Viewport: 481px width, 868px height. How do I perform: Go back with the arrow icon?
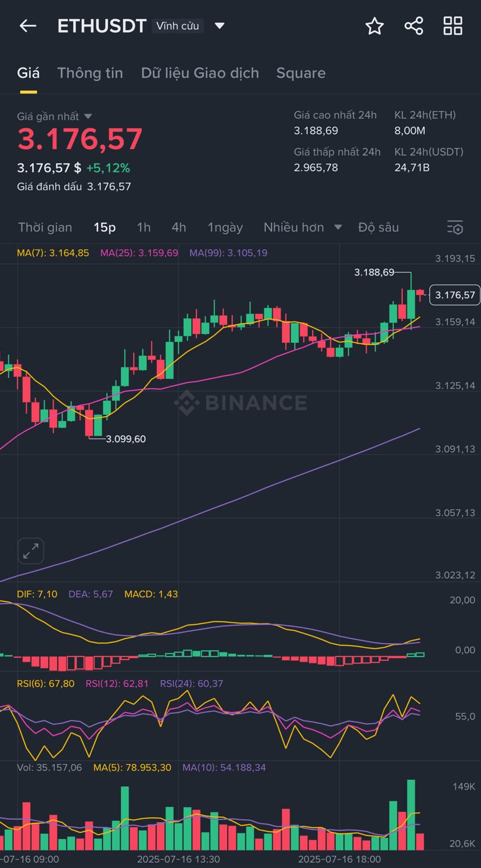click(x=28, y=26)
